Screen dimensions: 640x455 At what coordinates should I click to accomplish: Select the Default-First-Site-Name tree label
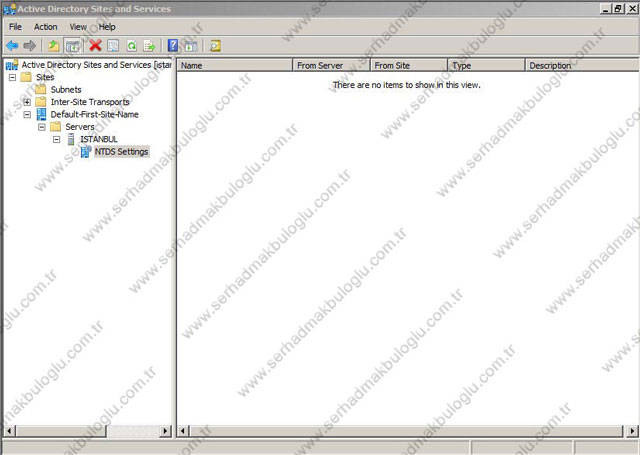[x=94, y=114]
